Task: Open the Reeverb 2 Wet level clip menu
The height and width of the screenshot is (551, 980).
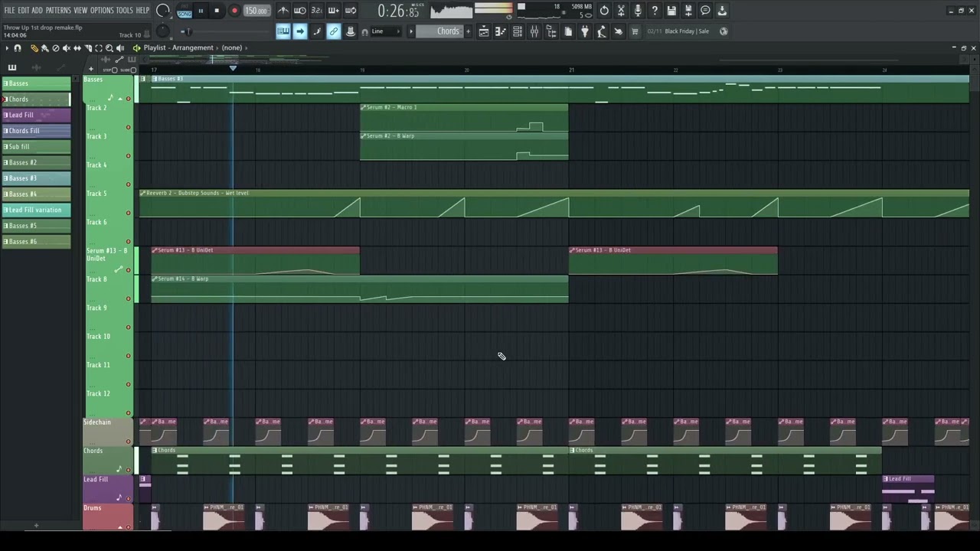Action: pos(143,193)
